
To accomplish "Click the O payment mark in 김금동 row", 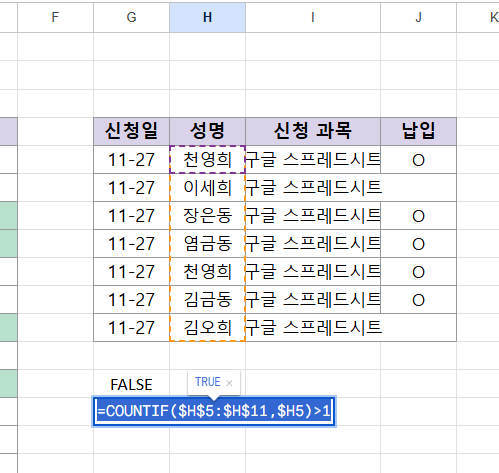I will 418,300.
